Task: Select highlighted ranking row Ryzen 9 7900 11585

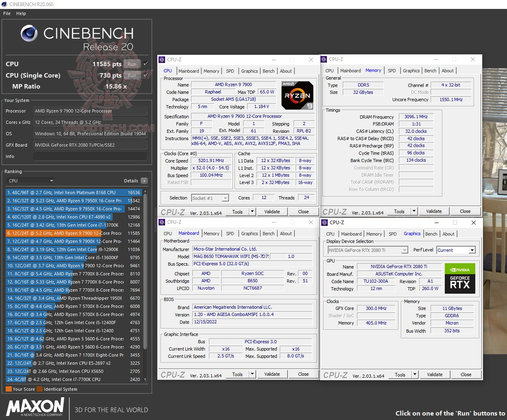Action: click(74, 233)
